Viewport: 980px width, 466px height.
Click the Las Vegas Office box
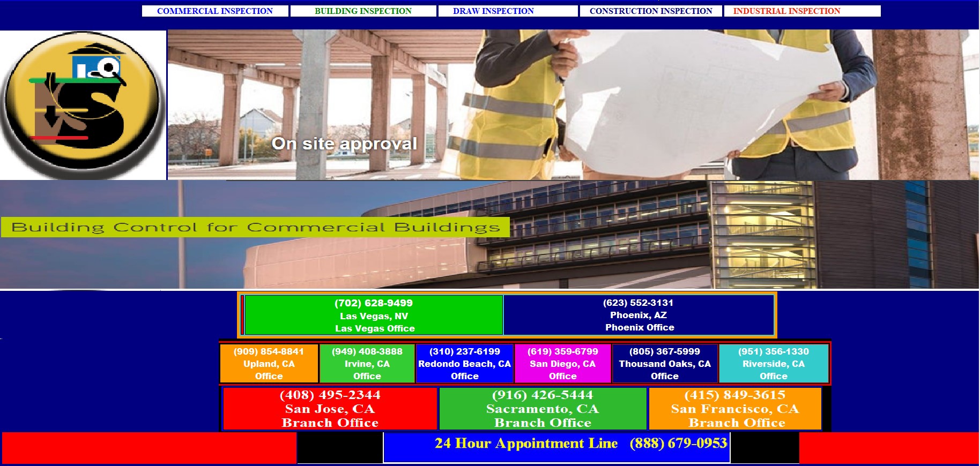pyautogui.click(x=374, y=315)
